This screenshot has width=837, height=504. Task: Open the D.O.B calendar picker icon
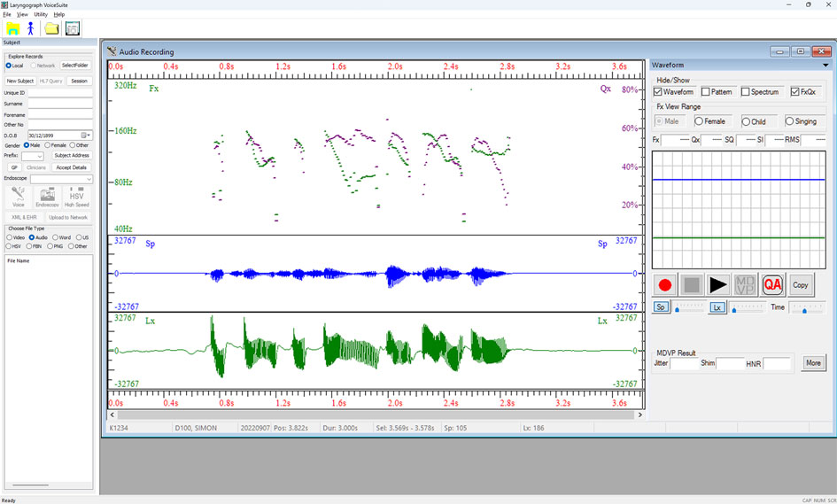[85, 136]
